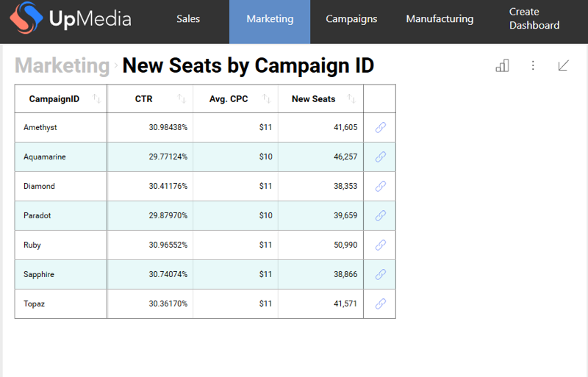Go to the Manufacturing tab
The width and height of the screenshot is (588, 377).
click(440, 19)
